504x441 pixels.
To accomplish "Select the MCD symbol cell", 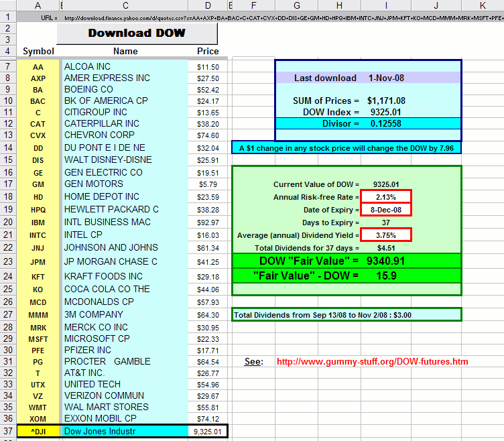I will [38, 302].
